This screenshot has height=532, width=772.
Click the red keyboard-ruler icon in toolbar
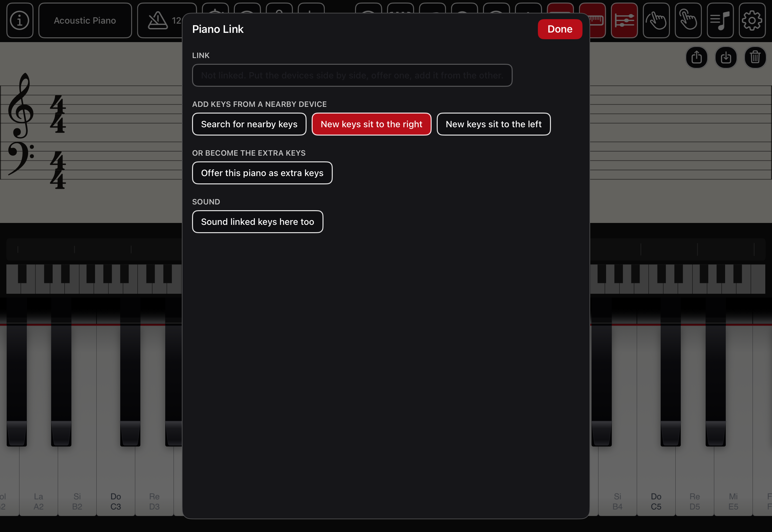click(x=597, y=20)
